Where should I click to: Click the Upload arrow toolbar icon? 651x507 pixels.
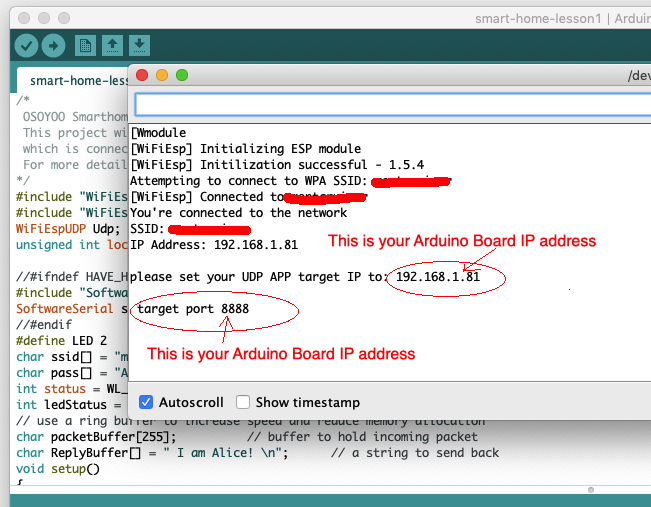click(53, 45)
